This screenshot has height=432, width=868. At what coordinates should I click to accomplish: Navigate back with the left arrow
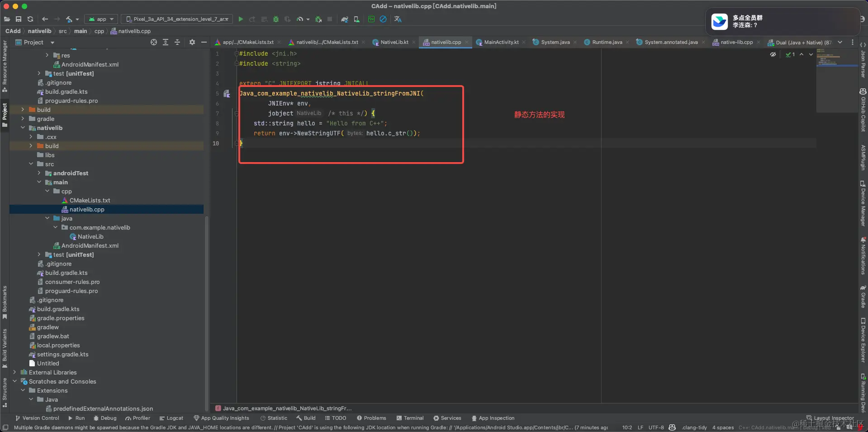(x=45, y=19)
